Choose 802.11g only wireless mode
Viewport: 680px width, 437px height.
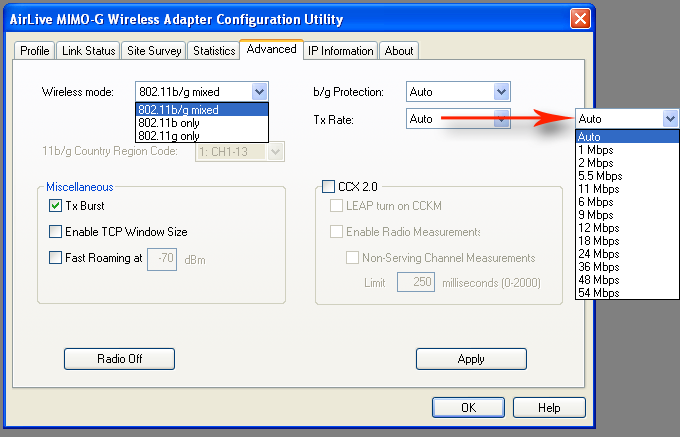pyautogui.click(x=202, y=136)
